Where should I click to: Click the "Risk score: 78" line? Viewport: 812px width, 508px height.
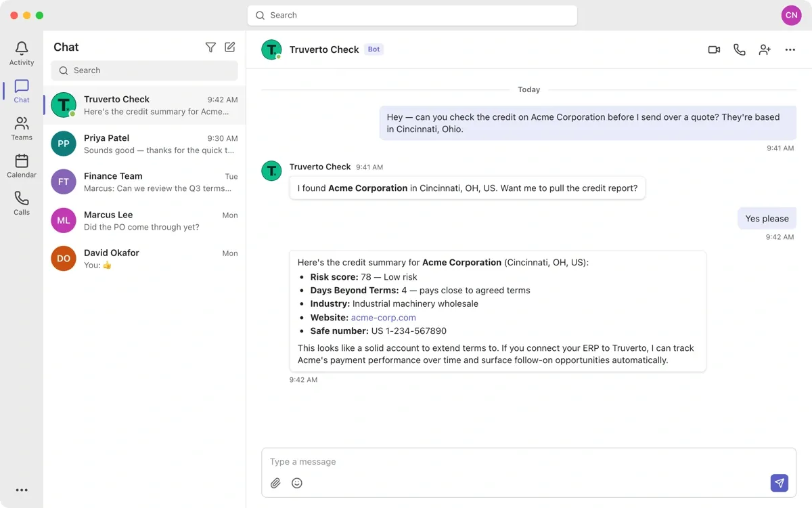tap(364, 277)
